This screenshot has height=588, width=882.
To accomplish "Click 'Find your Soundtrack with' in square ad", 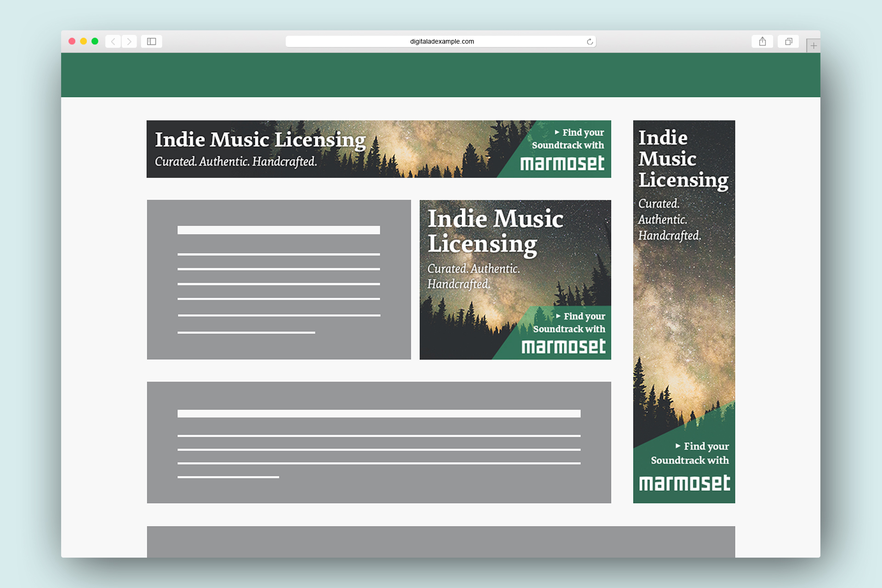I will (569, 322).
